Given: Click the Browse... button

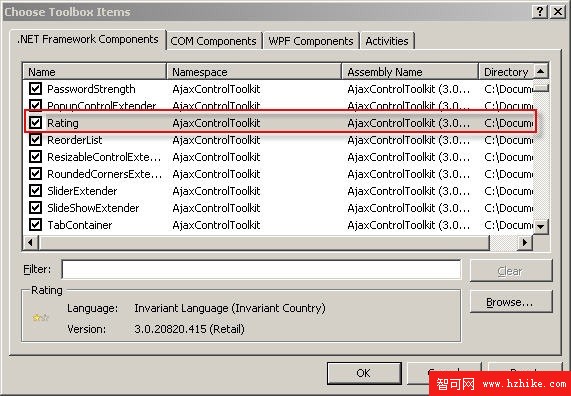Looking at the screenshot, I should (x=511, y=302).
